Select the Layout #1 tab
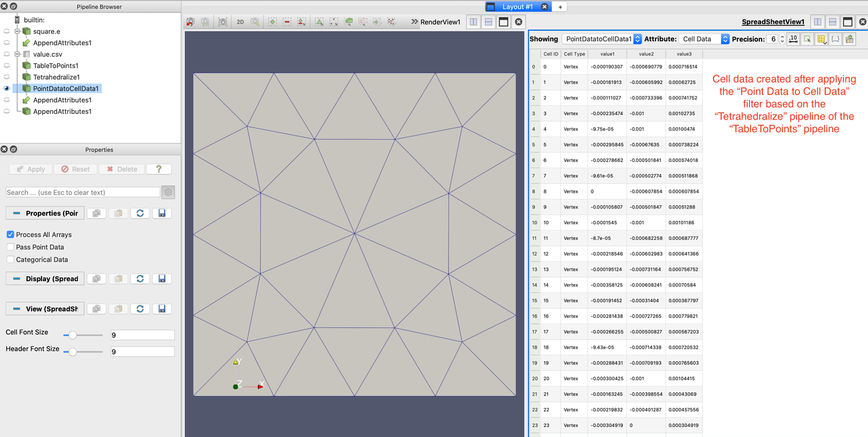The width and height of the screenshot is (868, 437). coord(518,7)
